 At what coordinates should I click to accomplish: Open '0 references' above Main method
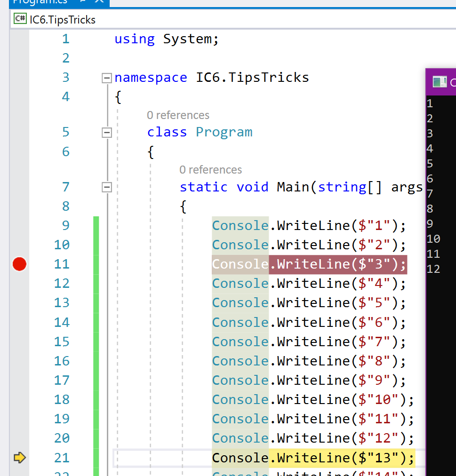[x=210, y=170]
